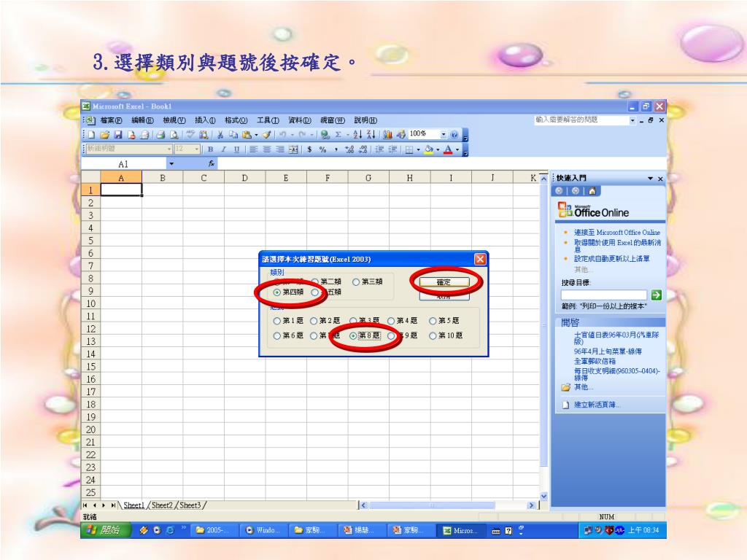Viewport: 747px width, 560px height.
Task: Select the 第三類 category radio button
Action: point(355,281)
